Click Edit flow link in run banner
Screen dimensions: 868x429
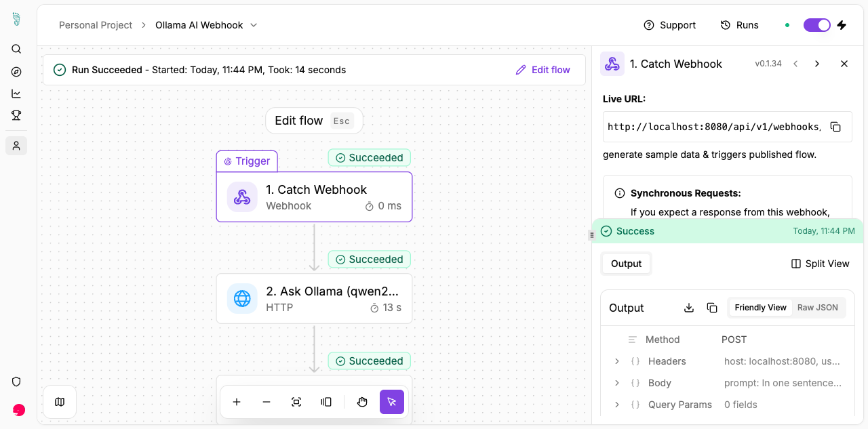[x=543, y=70]
